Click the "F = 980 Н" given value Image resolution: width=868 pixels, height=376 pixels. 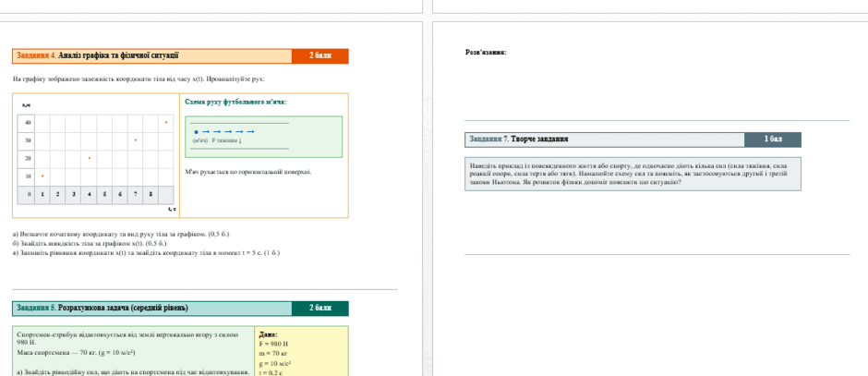pos(273,344)
